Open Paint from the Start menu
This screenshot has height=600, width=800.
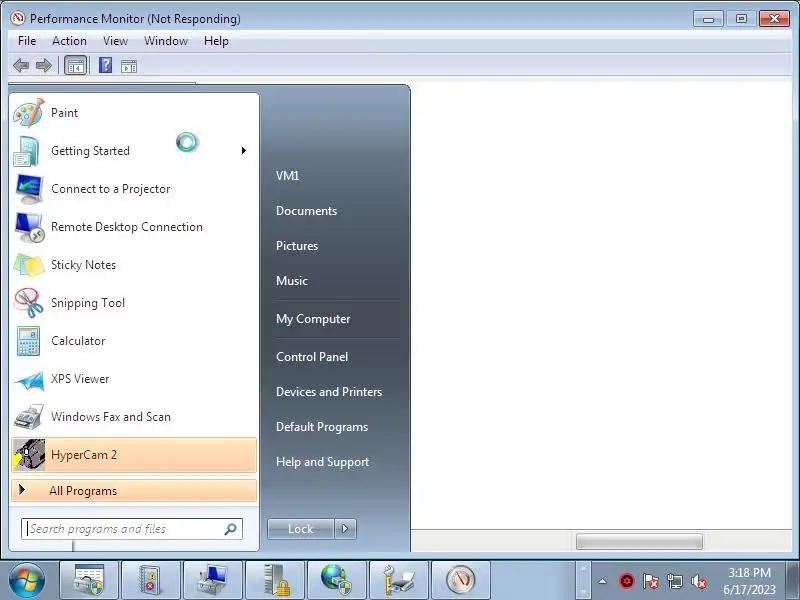(134, 113)
